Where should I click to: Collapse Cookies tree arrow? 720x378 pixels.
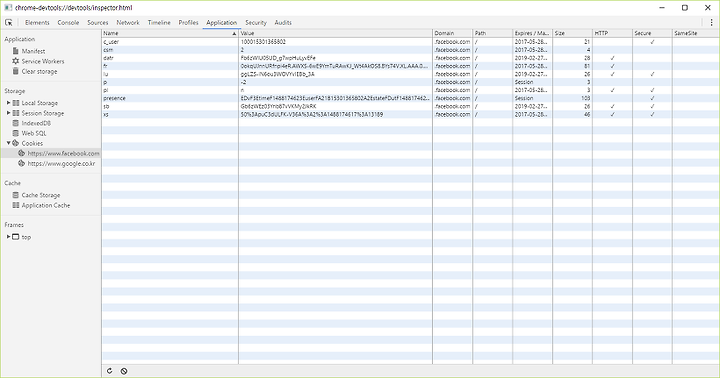tap(8, 143)
